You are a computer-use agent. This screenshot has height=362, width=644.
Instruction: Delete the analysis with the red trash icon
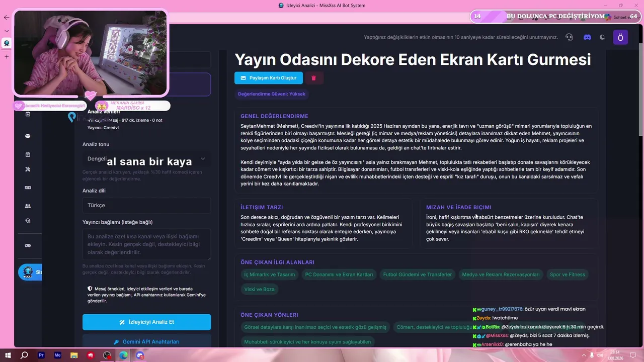coord(313,78)
